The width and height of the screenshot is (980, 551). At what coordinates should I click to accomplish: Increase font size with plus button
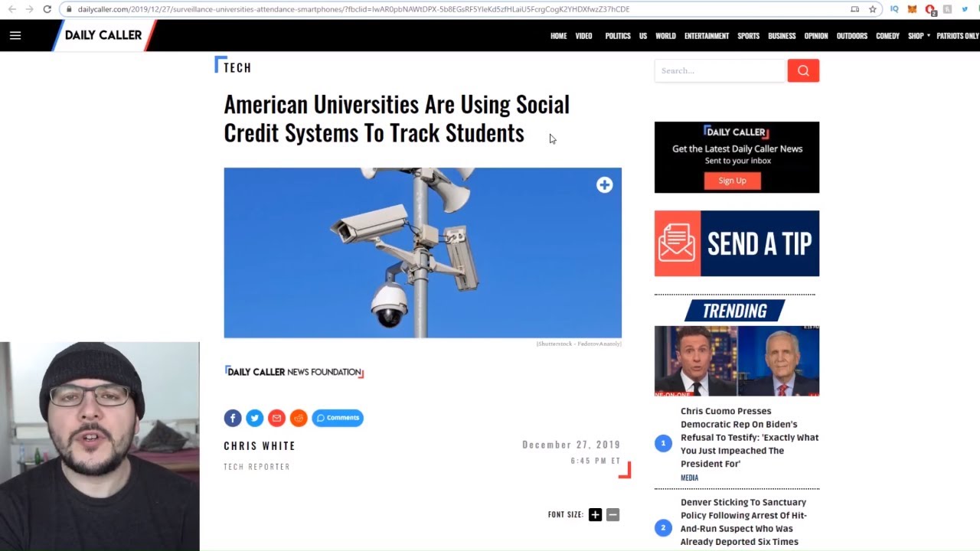(595, 515)
